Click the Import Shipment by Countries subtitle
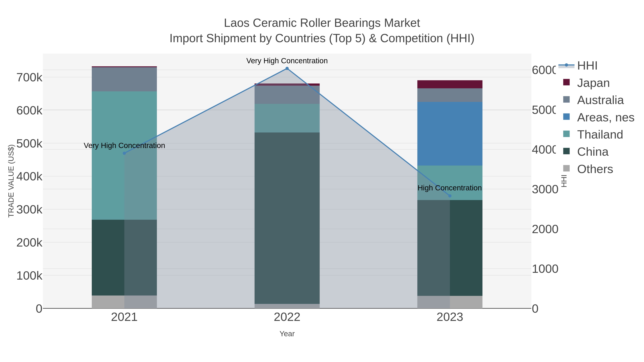Viewport: 644px width, 362px height. coord(322,38)
